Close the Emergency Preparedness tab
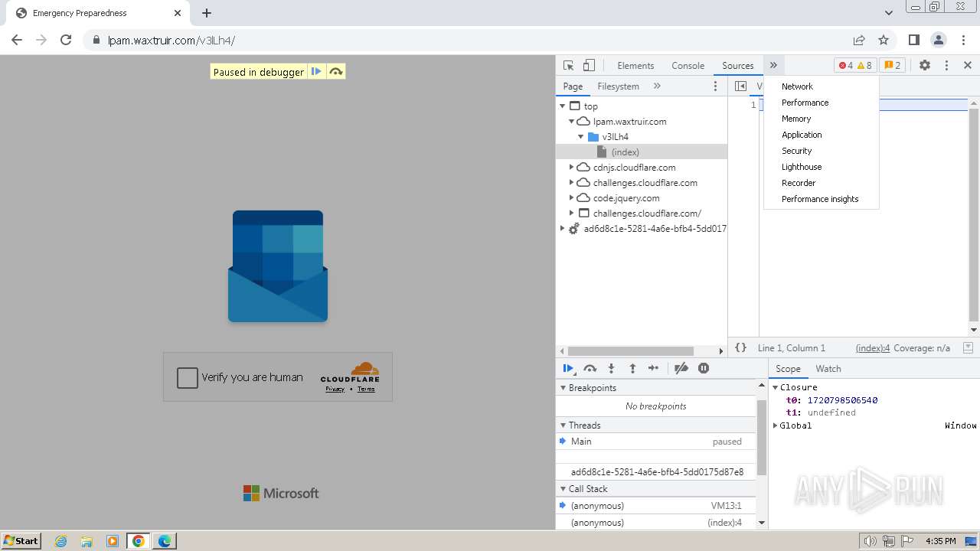The width and height of the screenshot is (980, 551). click(x=178, y=13)
